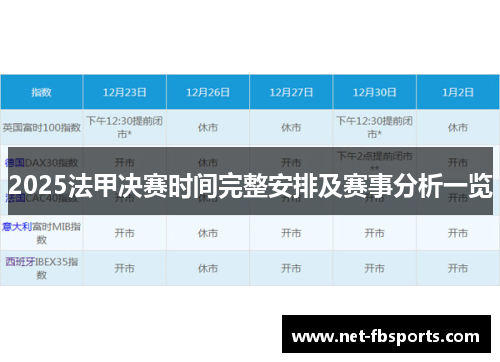500x362 pixels.
Task: Select the 1月2日 column header
Action: 458,92
